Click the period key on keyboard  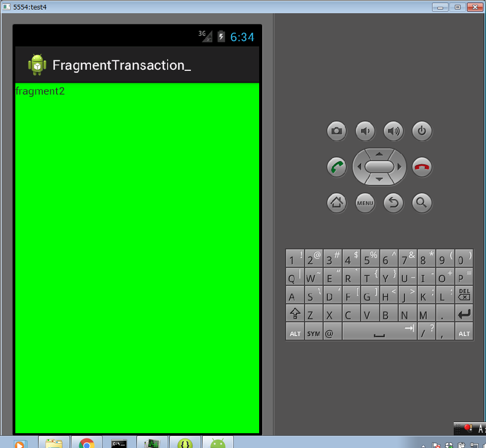445,313
